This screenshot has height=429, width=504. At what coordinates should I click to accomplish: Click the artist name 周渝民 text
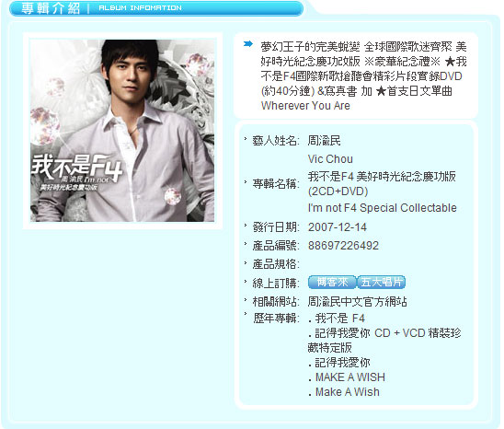(324, 141)
